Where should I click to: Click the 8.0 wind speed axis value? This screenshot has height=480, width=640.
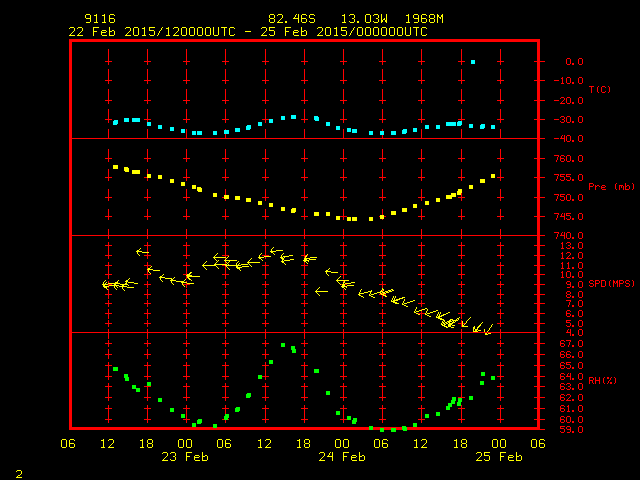[574, 294]
